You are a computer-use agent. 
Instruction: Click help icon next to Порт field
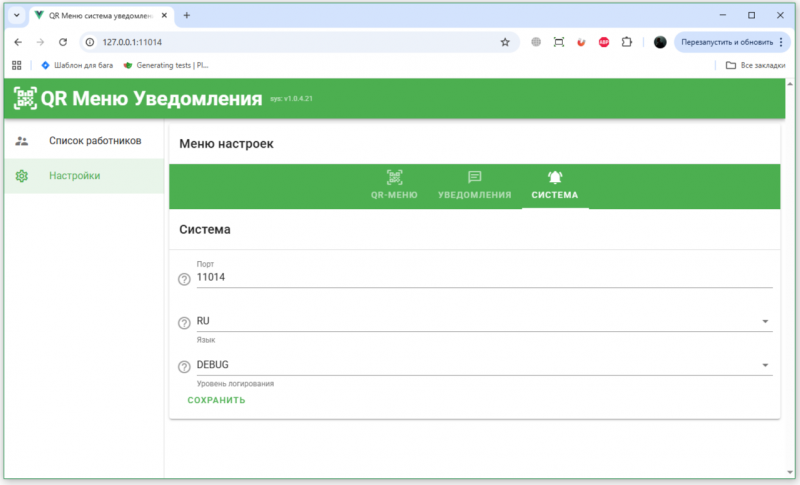[184, 279]
